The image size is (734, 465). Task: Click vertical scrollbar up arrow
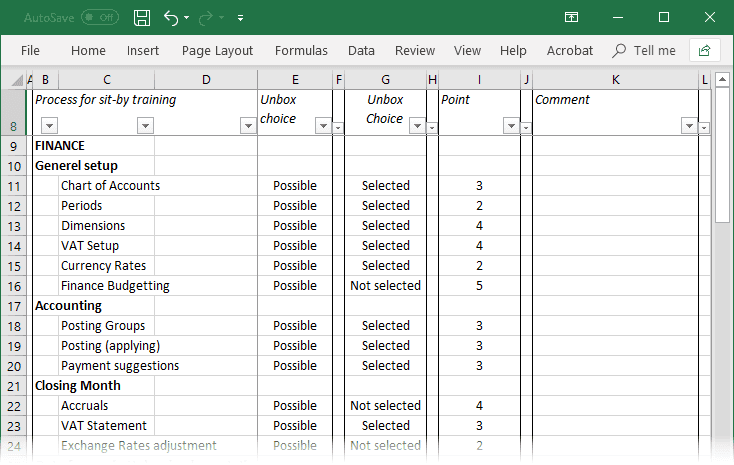pyautogui.click(x=722, y=80)
